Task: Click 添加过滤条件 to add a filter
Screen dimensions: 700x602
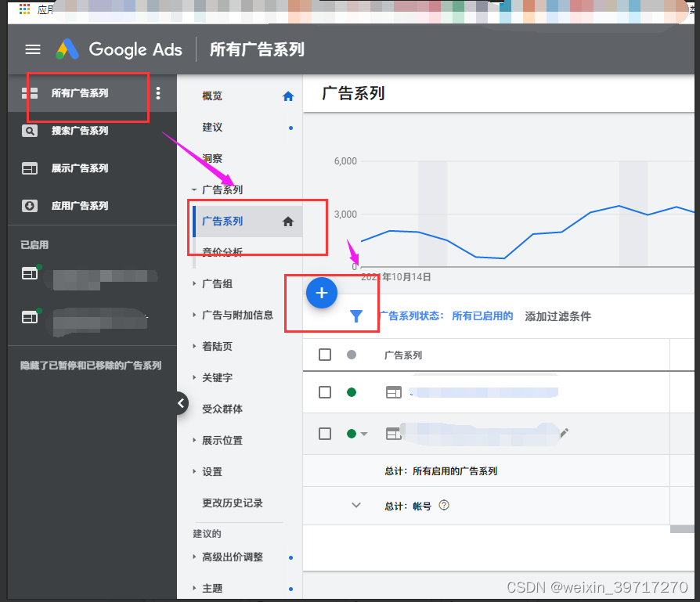Action: tap(557, 316)
